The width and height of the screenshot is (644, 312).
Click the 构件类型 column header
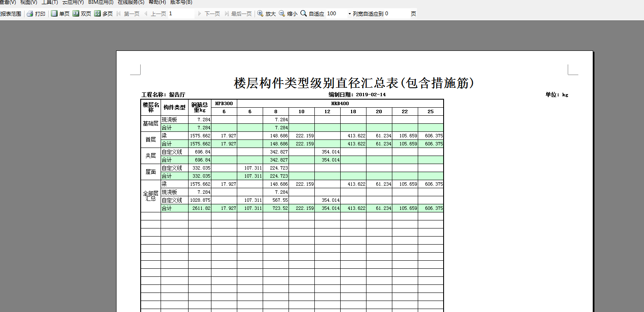175,107
